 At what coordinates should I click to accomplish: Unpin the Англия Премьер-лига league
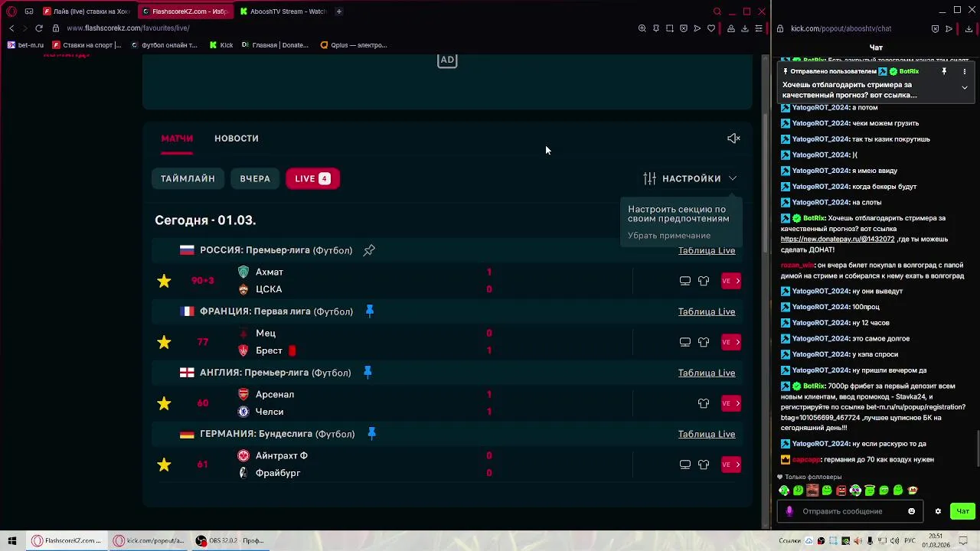tap(367, 372)
